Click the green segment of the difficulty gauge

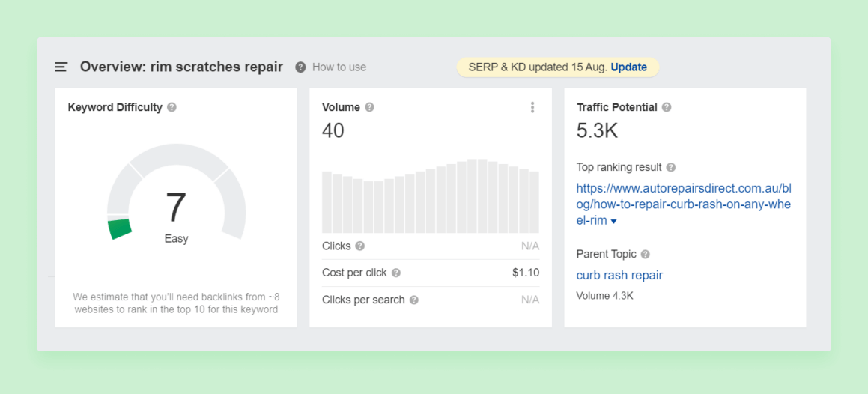point(120,228)
